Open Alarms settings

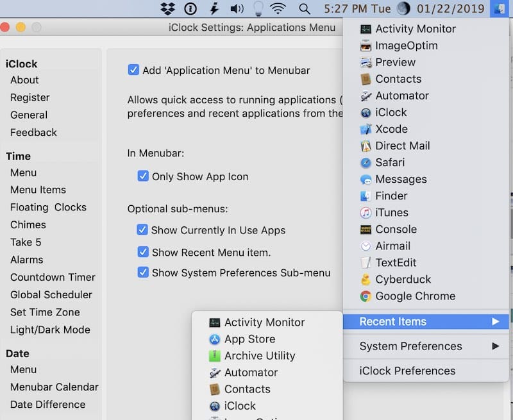(27, 260)
